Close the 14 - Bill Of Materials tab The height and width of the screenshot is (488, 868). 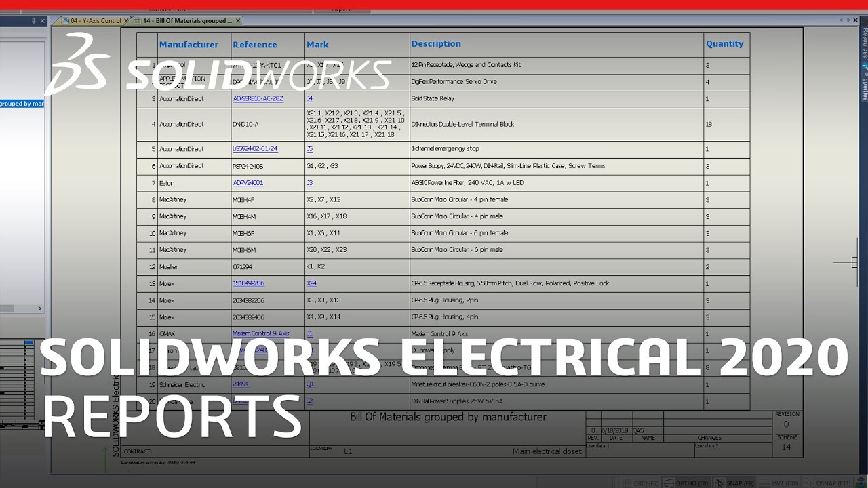point(238,21)
